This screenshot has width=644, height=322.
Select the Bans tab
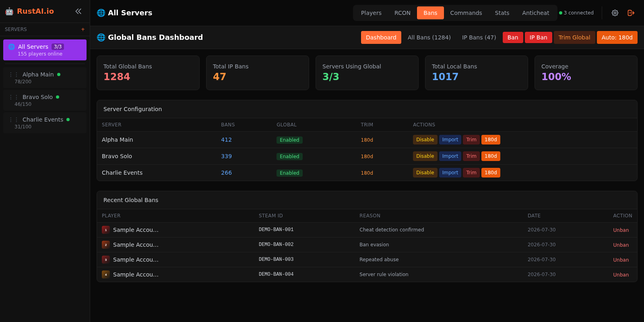430,13
